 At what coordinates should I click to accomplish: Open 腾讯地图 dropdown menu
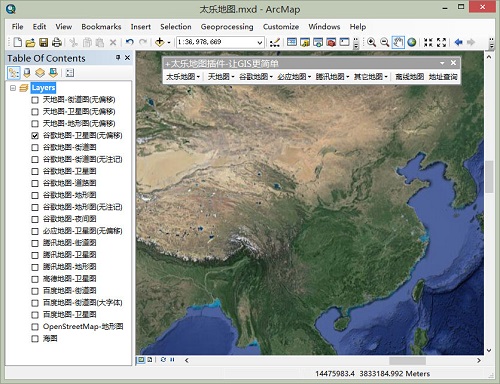click(x=332, y=77)
